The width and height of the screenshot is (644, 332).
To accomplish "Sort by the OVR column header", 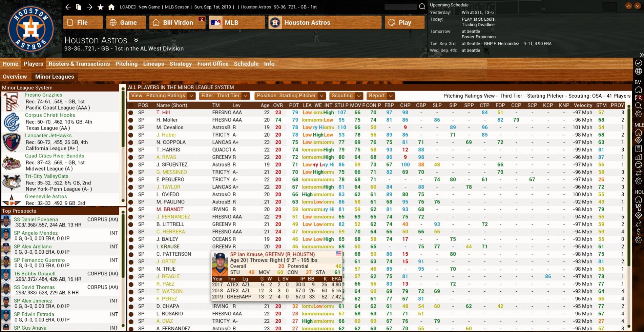I will (x=278, y=105).
